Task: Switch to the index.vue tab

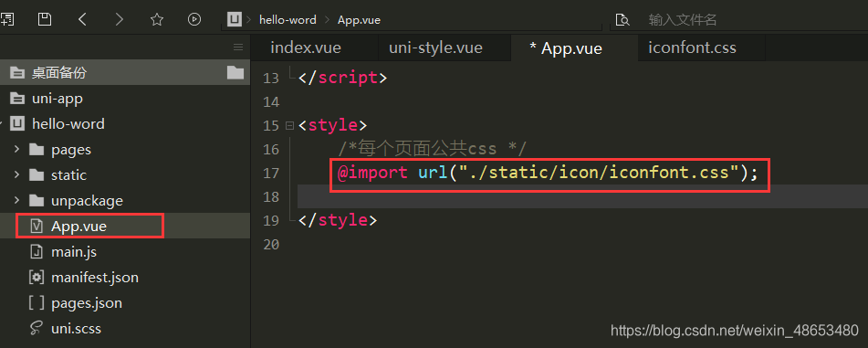Action: click(x=306, y=47)
